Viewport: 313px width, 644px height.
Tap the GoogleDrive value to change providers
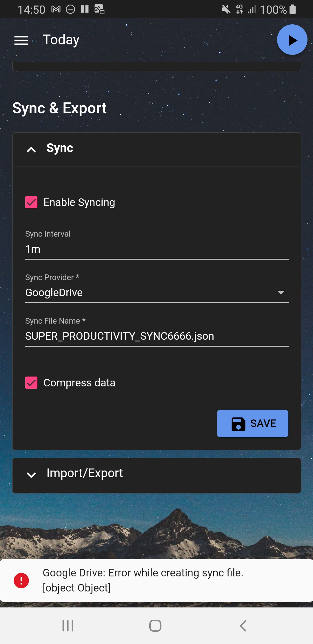[54, 292]
